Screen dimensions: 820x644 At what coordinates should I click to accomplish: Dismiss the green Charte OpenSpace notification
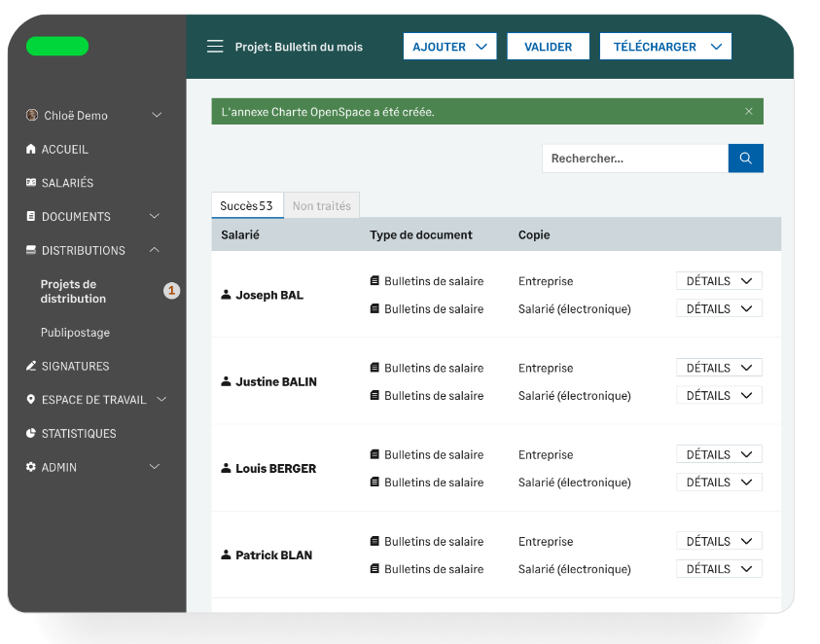(749, 112)
